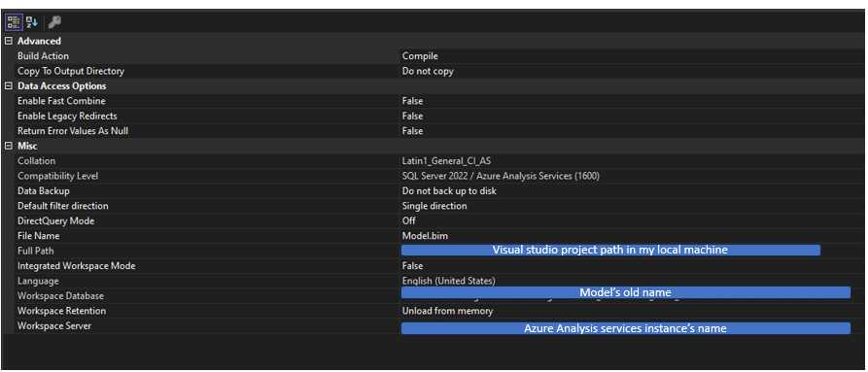Collapse the Data Access Options section

(9, 86)
